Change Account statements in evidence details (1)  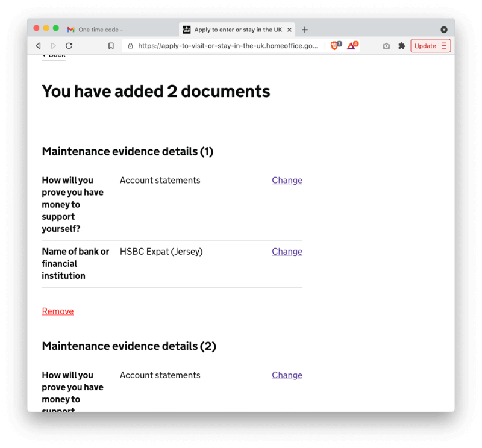287,181
